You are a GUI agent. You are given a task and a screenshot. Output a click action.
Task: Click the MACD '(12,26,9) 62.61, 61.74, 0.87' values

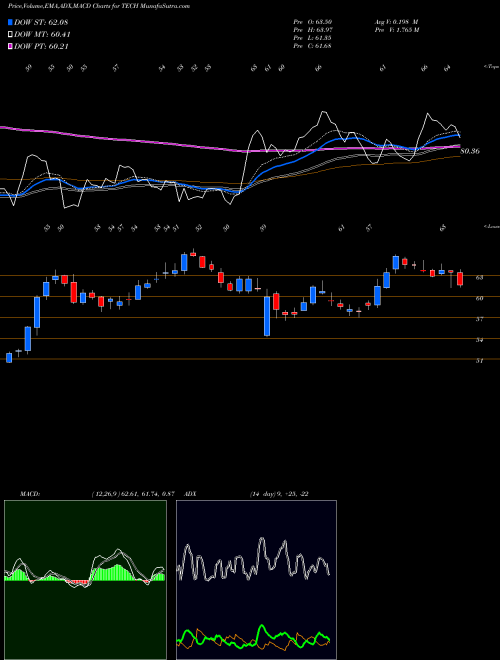click(133, 494)
